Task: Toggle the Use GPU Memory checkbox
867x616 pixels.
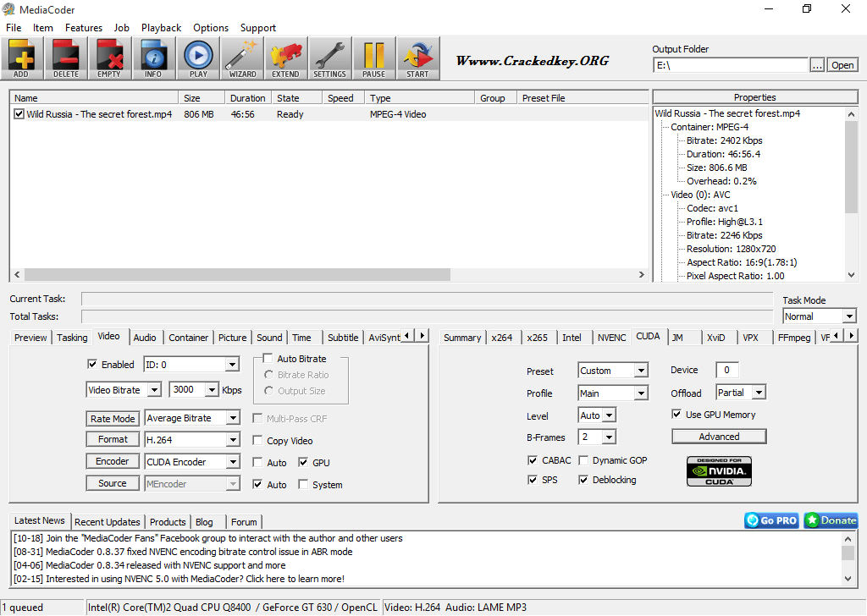Action: [676, 415]
